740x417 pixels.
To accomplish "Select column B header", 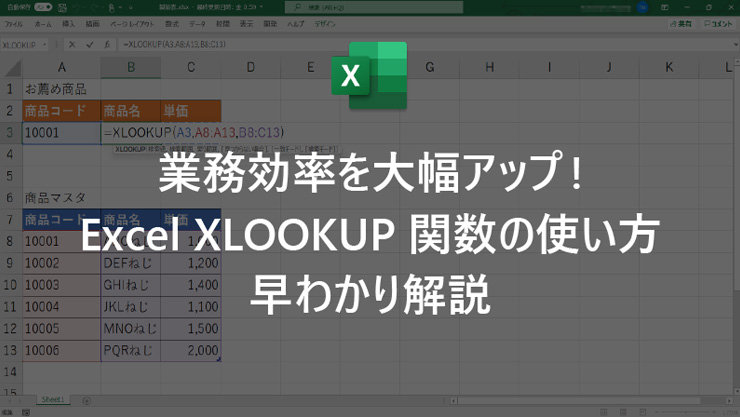I will [131, 67].
